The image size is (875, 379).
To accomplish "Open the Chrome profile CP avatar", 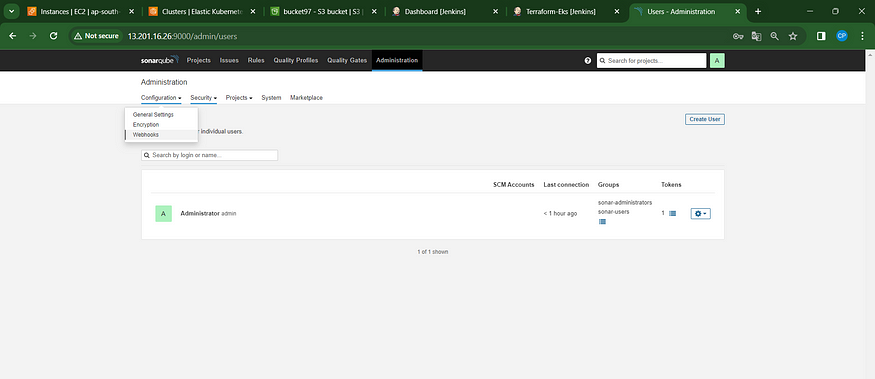I will [x=842, y=36].
